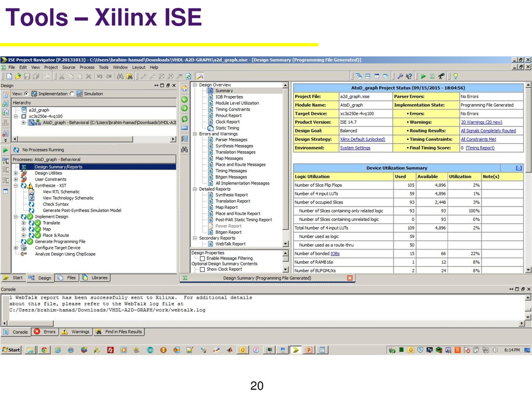The width and height of the screenshot is (532, 399).
Task: Click the FileZilla taskbar icon
Action: 110,350
